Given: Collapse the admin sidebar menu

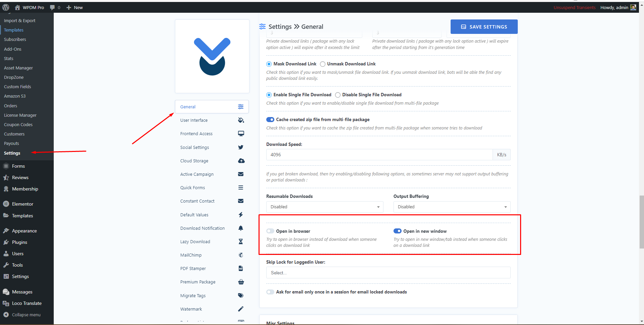Looking at the screenshot, I should pos(22,315).
